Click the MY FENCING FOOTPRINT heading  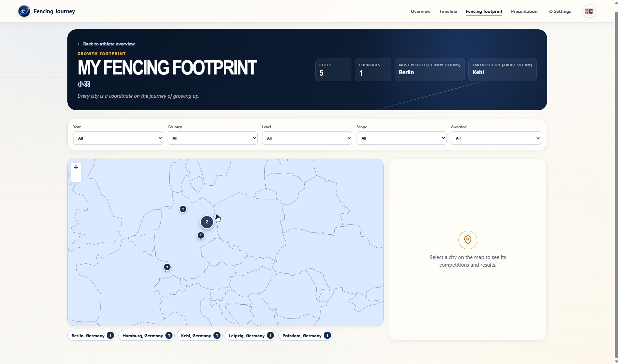[x=167, y=68]
